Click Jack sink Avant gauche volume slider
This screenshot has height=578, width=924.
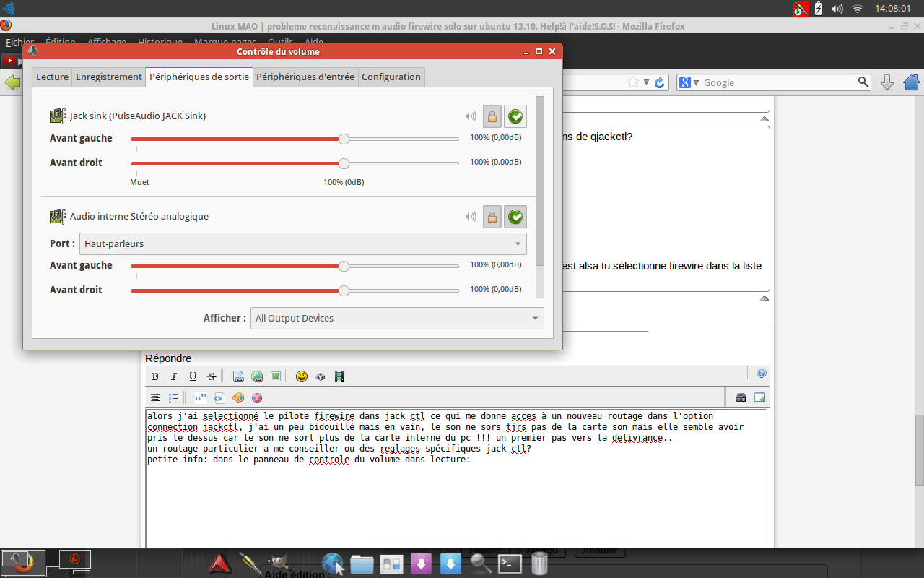(295, 139)
